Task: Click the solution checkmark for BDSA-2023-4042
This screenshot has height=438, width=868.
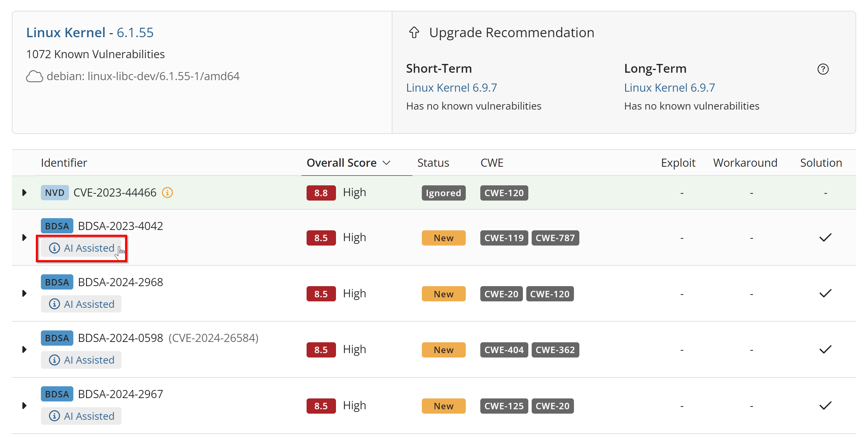Action: 825,237
